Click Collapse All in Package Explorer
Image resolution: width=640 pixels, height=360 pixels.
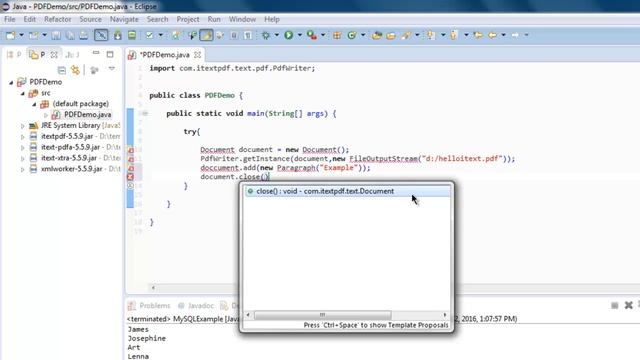pos(62,70)
